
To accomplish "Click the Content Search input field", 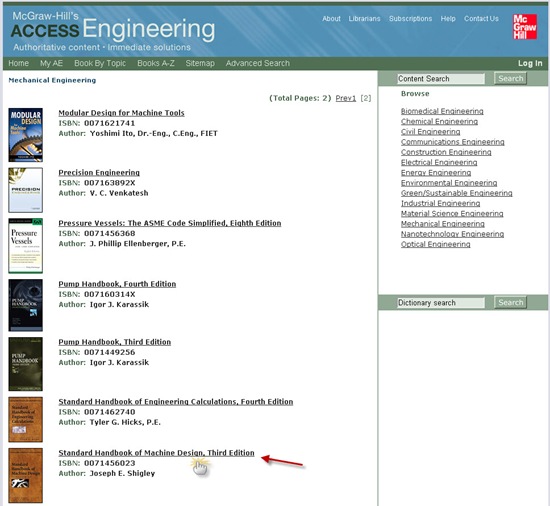I will pos(441,79).
